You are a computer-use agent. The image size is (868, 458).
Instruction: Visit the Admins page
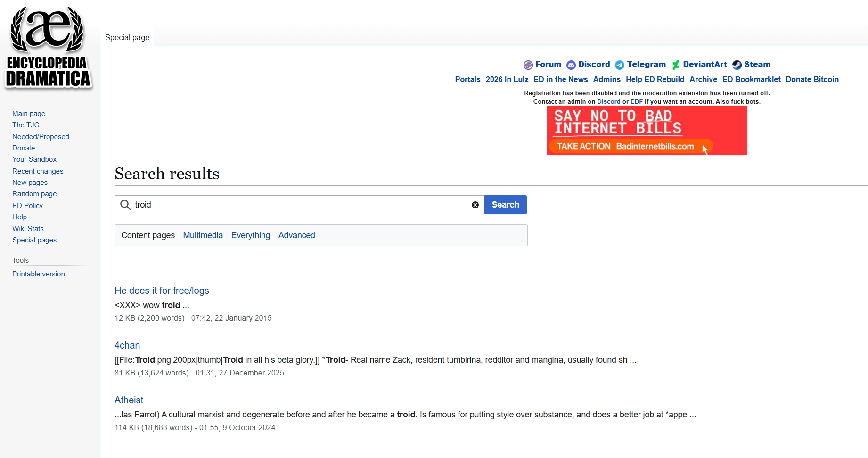click(607, 79)
